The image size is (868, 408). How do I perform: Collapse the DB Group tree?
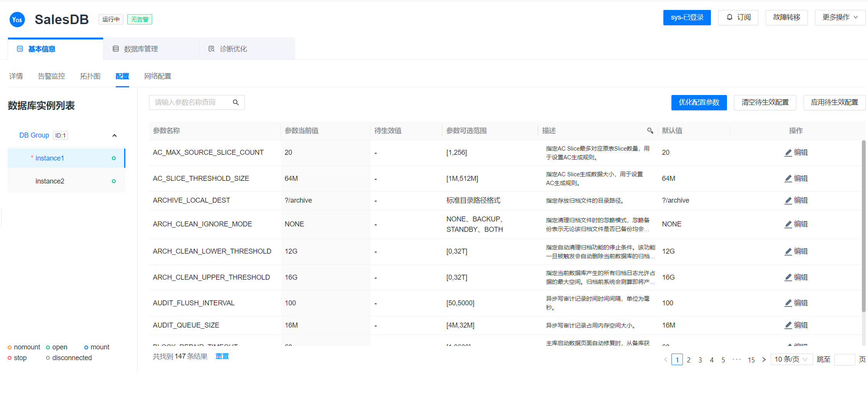pyautogui.click(x=114, y=135)
